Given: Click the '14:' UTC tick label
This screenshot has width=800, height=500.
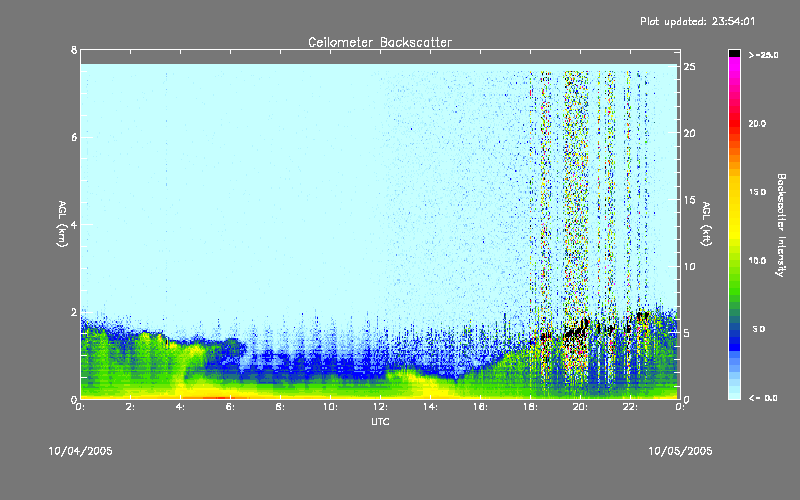Looking at the screenshot, I should (430, 407).
